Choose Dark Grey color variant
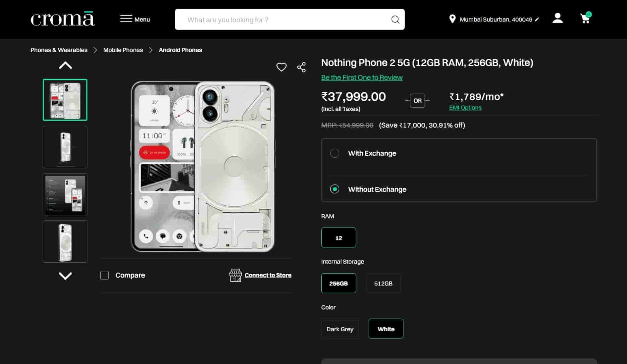Screen dimensions: 627x364 tap(340, 329)
